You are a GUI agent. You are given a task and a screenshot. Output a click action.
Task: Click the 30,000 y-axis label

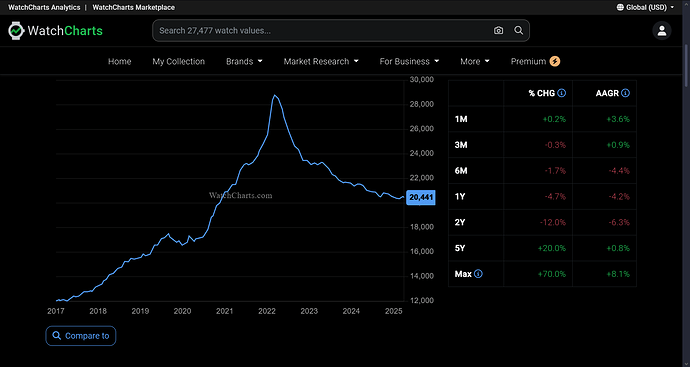coord(422,80)
